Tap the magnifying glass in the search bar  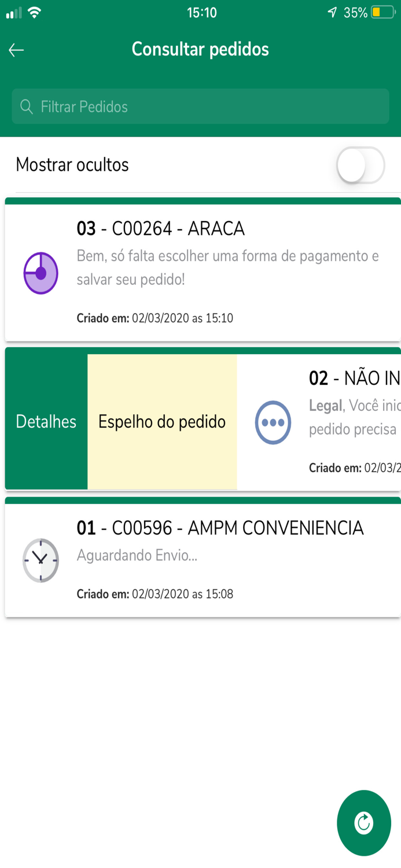pos(27,106)
